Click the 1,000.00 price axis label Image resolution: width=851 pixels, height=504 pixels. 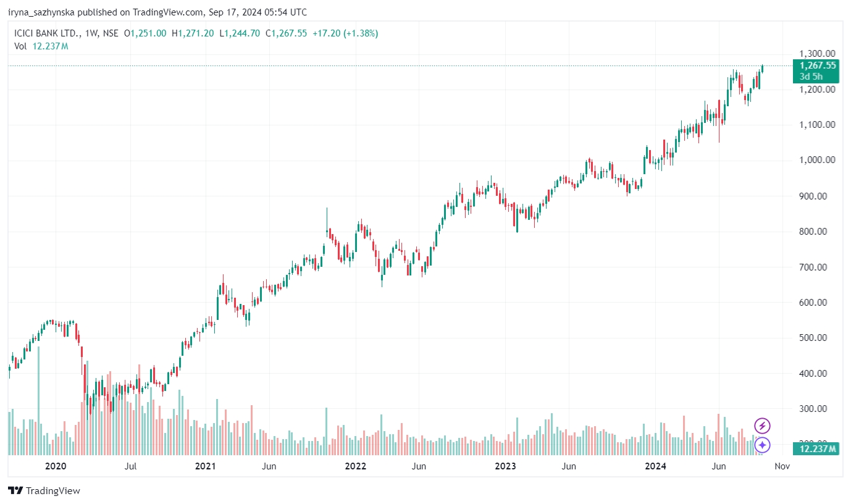coord(817,160)
